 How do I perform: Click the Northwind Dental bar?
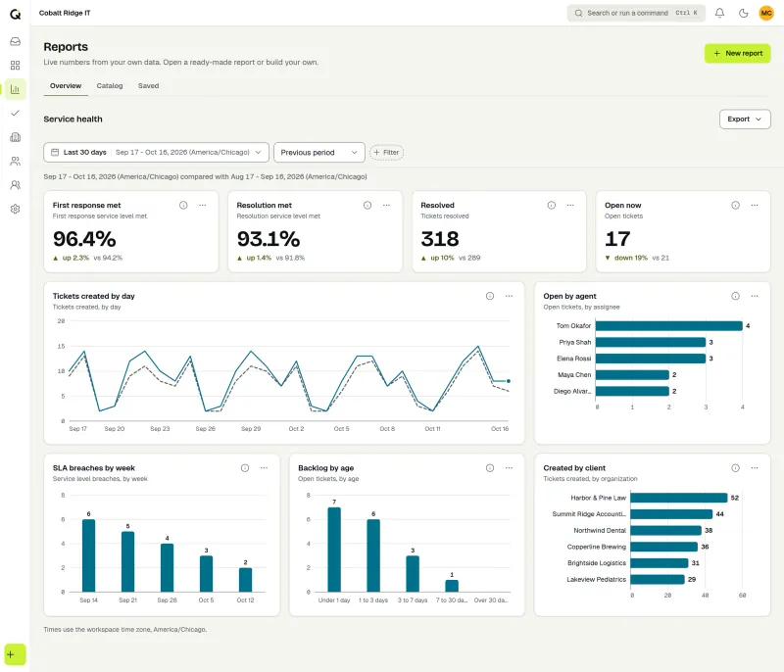[666, 531]
